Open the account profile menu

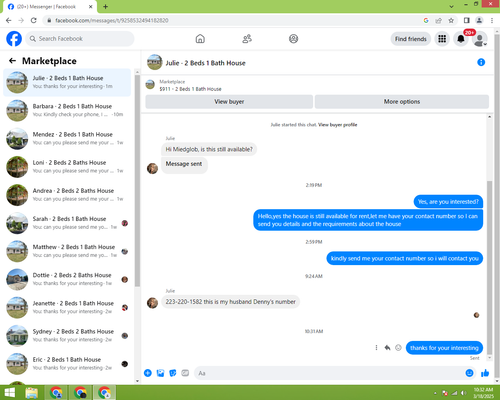click(x=480, y=39)
